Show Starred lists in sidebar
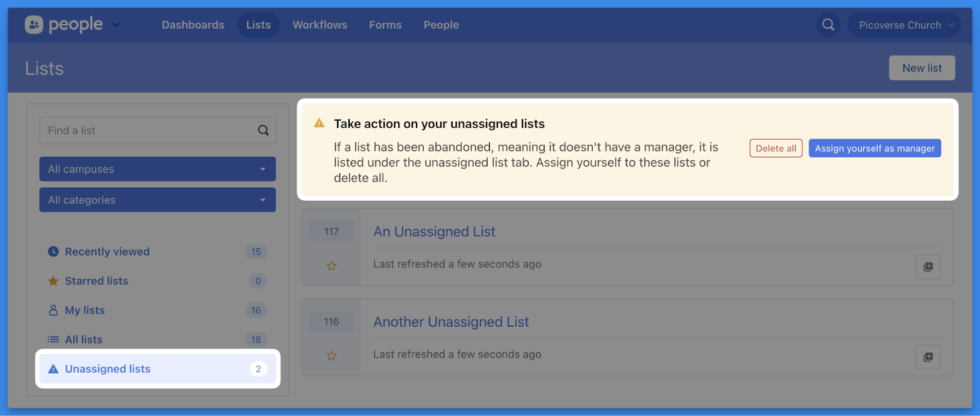Image resolution: width=980 pixels, height=416 pixels. click(96, 281)
